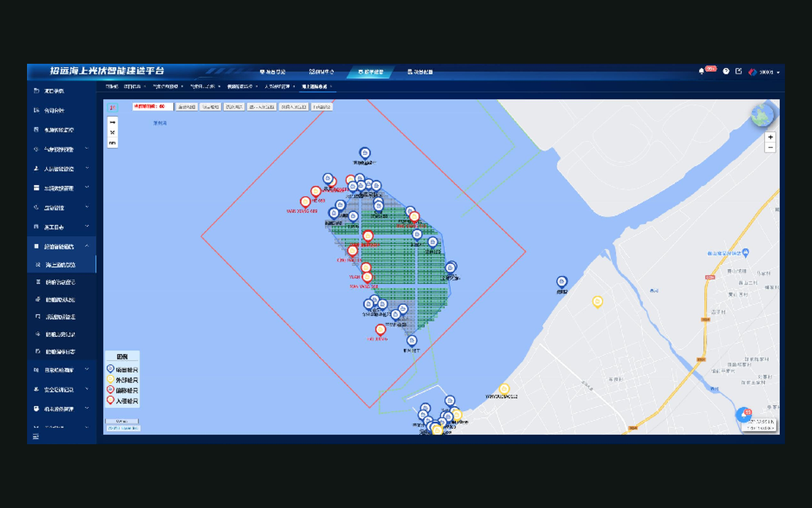
Task: Click the bottom tool in map toolbox
Action: point(113,143)
